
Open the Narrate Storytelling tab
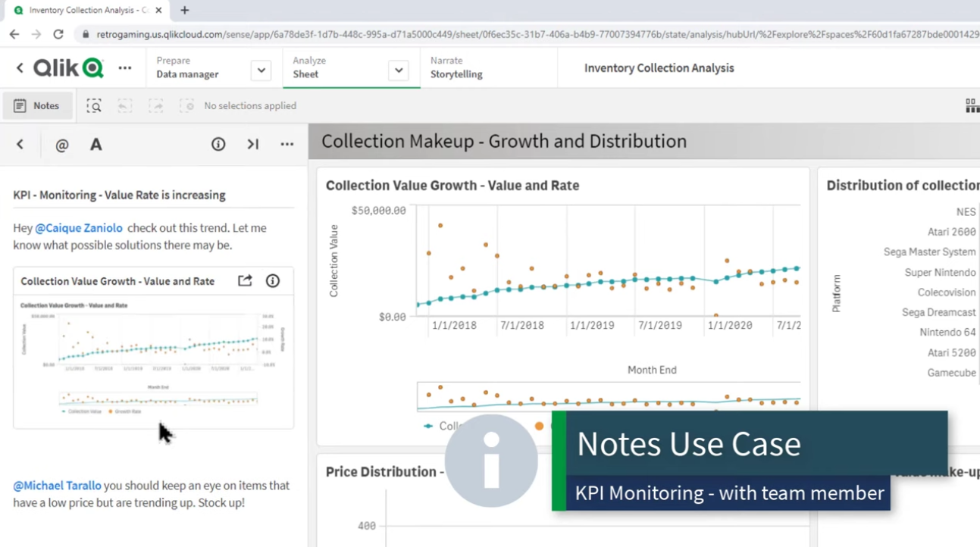pyautogui.click(x=456, y=67)
